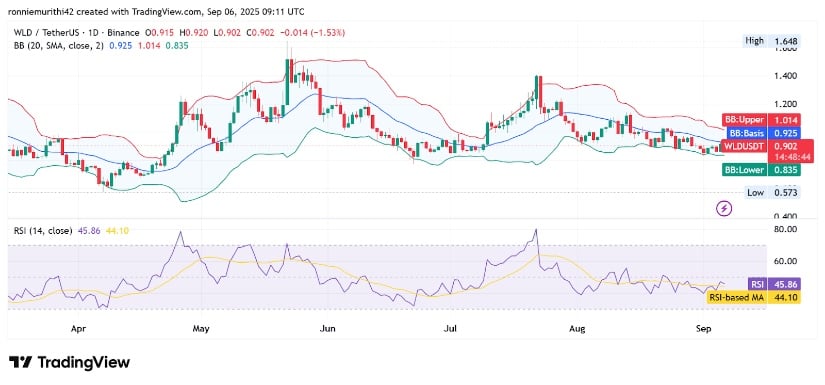
Task: Click the Apr label on time axis
Action: pos(77,329)
